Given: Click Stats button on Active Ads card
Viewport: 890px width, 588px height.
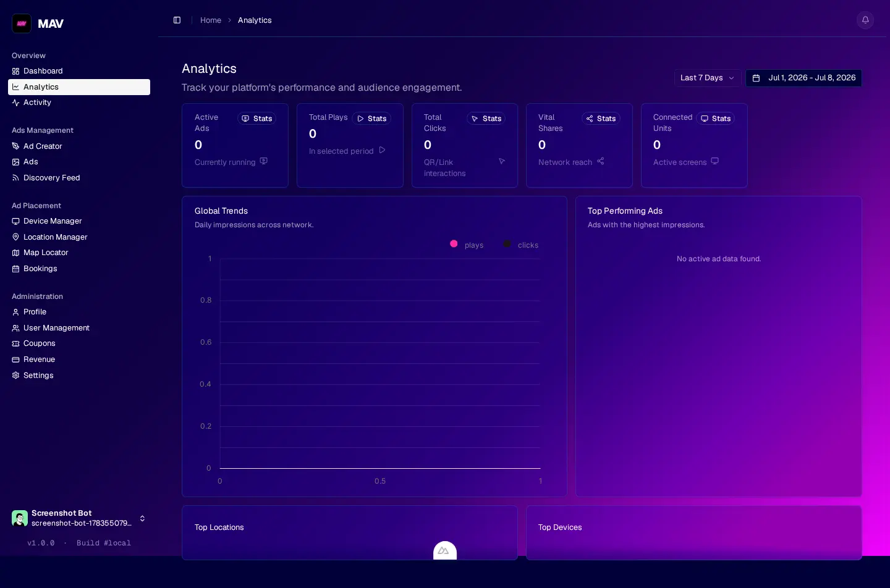Looking at the screenshot, I should point(256,119).
